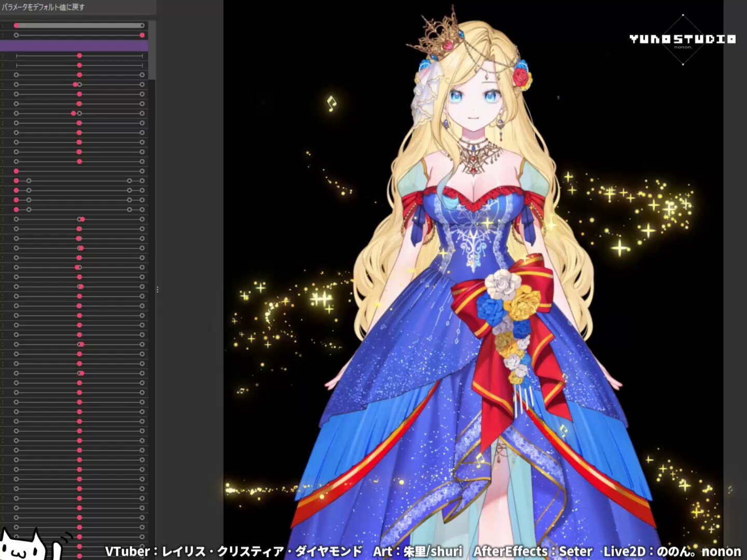
Task: Click the parameter panel vertical scrollbar thumb
Action: (x=152, y=50)
